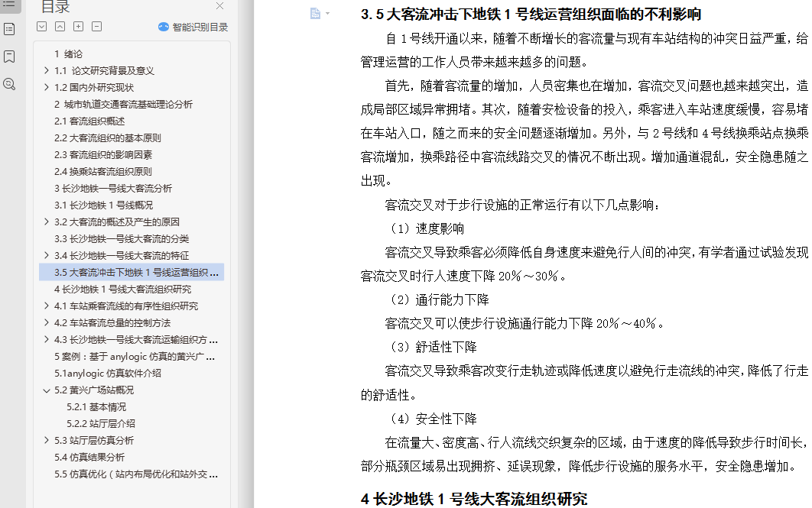Open 2.4 换乘站客流组织原则 heading
The image size is (812, 508).
tap(102, 171)
